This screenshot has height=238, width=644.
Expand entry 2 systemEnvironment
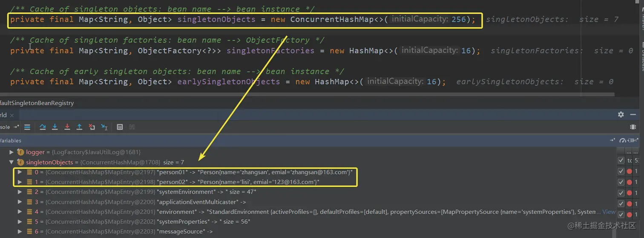pos(20,192)
